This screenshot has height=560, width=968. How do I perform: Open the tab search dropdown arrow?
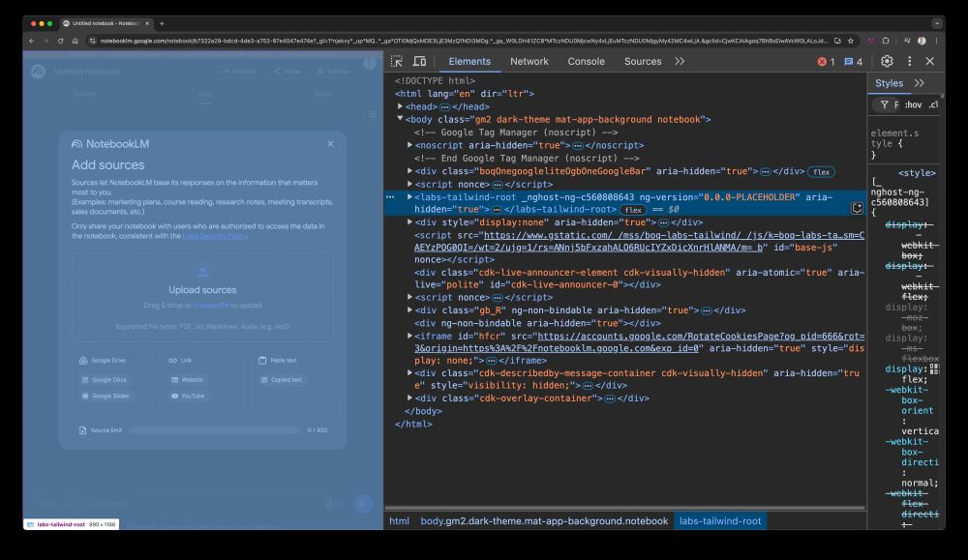(936, 23)
